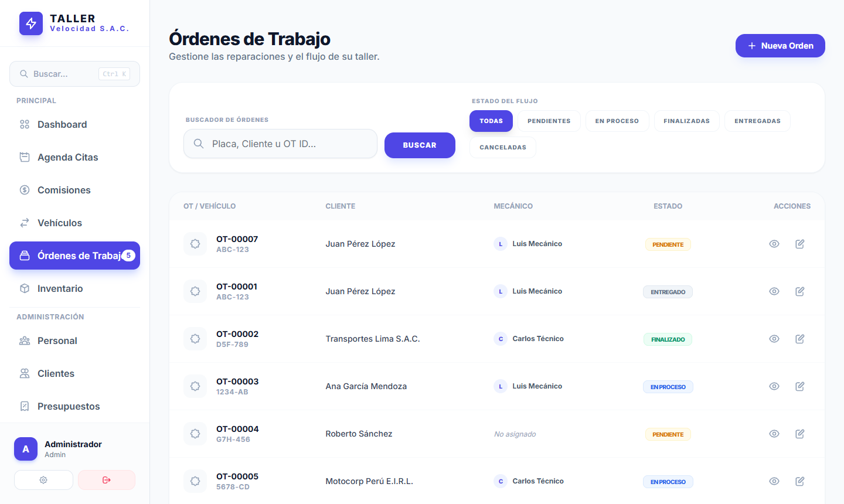View order OT-00002 eye icon
The width and height of the screenshot is (844, 504).
click(774, 339)
